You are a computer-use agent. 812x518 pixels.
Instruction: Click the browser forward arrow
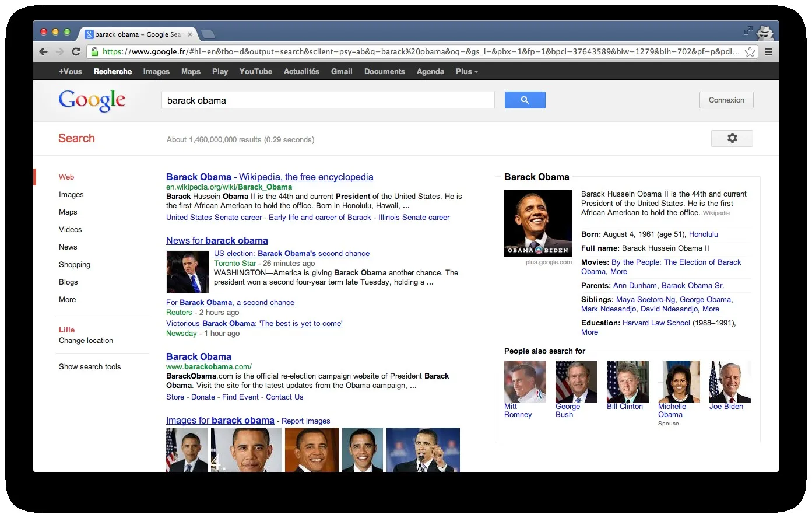tap(59, 51)
